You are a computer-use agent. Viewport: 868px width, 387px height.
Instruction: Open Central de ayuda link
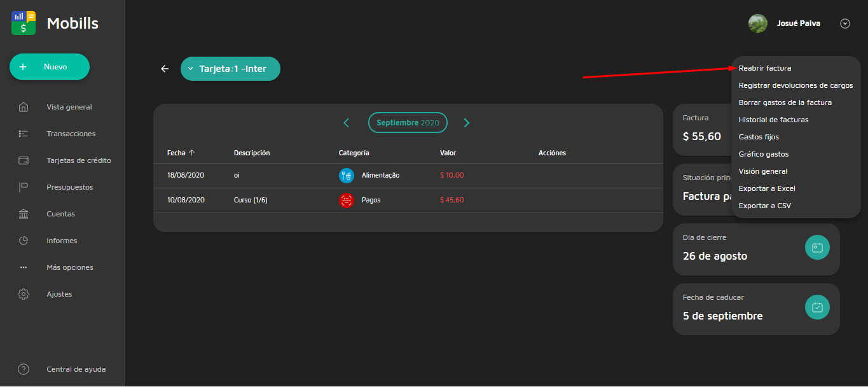[76, 369]
